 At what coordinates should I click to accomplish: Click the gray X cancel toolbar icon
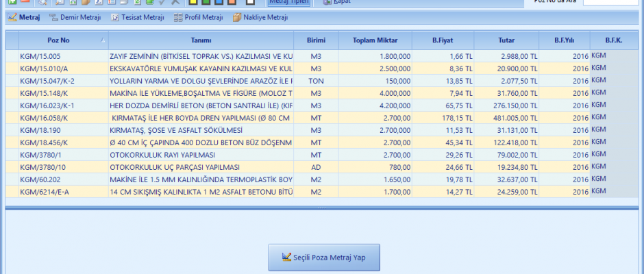tap(176, 2)
